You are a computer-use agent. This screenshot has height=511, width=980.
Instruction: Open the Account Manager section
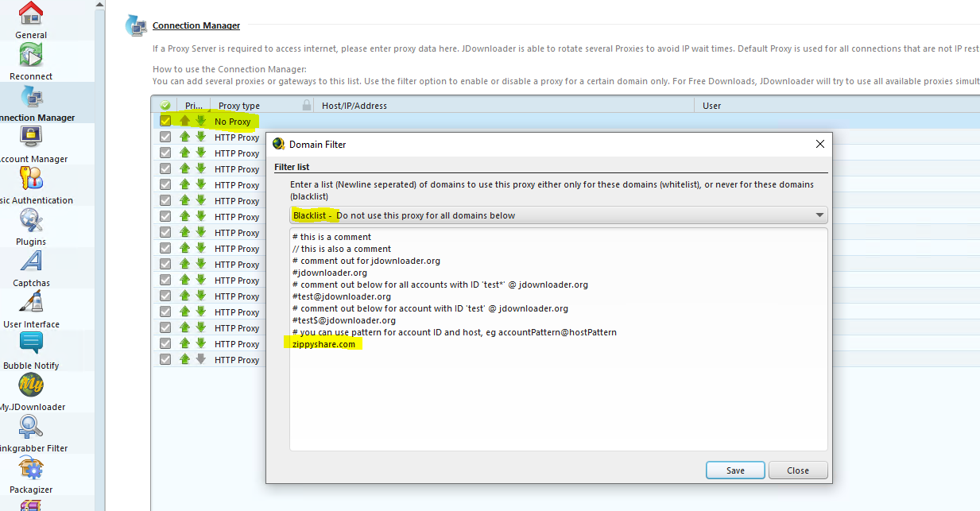[x=31, y=145]
